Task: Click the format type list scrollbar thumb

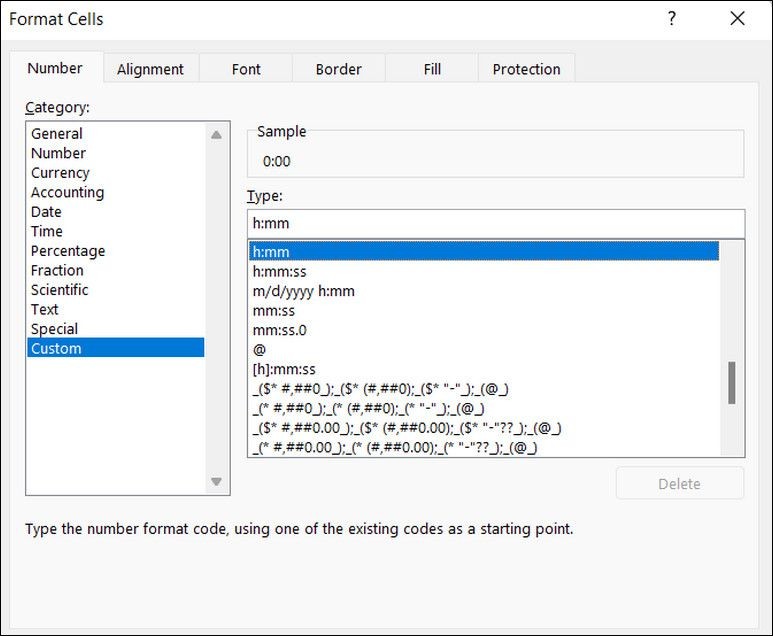Action: pos(732,383)
